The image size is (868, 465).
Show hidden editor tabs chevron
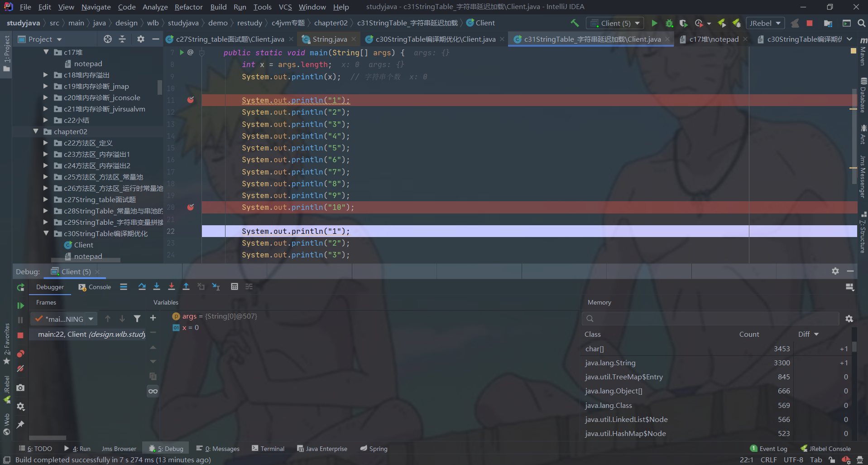(849, 39)
